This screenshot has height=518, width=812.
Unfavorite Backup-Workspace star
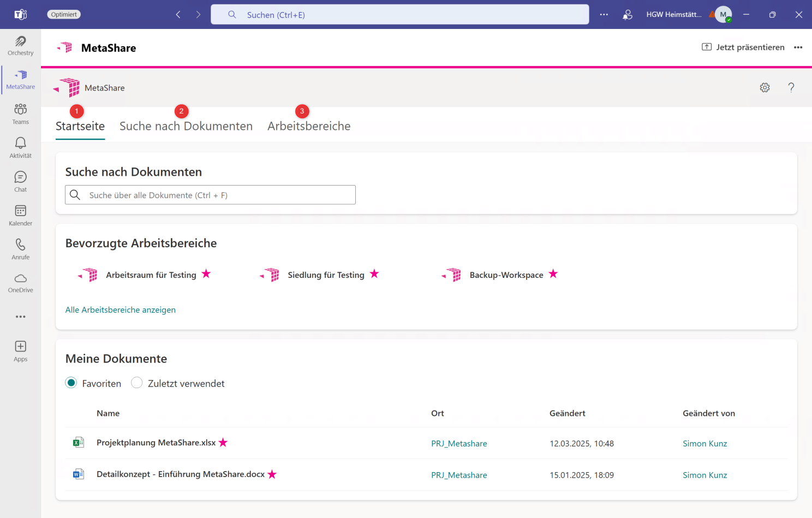(553, 274)
